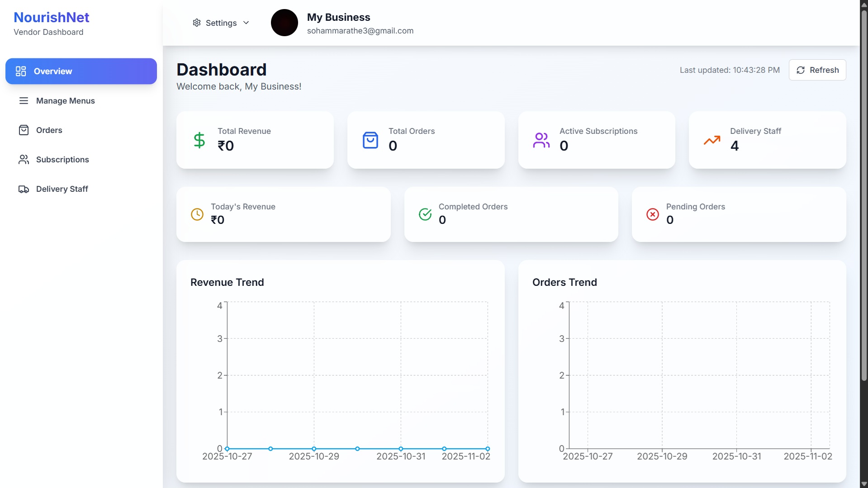Click the Active Subscriptions label
Screen dimensions: 868x488
598,131
